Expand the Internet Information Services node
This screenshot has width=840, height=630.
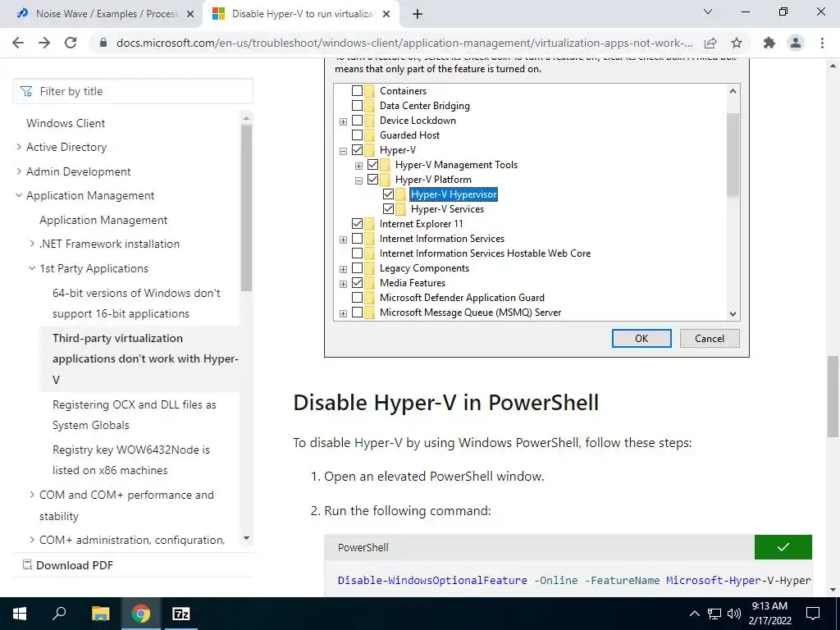tap(344, 240)
